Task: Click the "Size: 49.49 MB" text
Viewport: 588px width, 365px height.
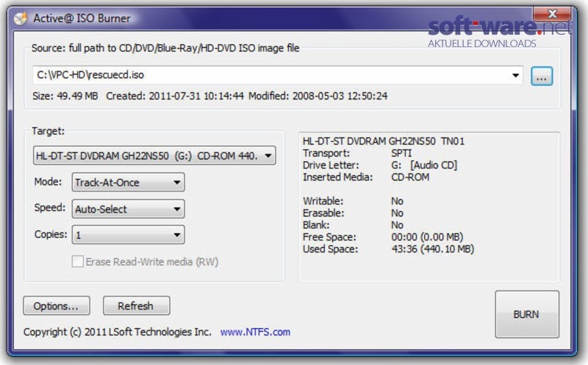Action: [65, 96]
